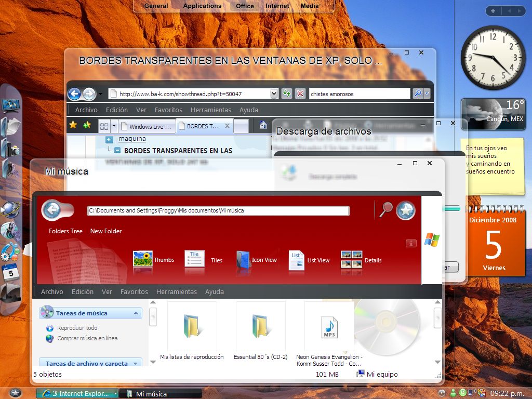Open the Quick Tabs dropdown arrow

tap(114, 127)
